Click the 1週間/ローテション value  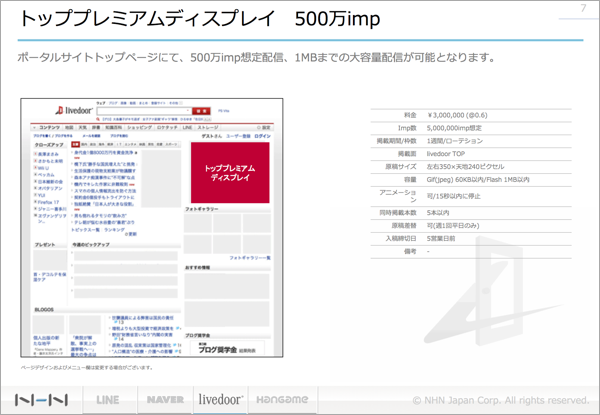click(x=455, y=141)
